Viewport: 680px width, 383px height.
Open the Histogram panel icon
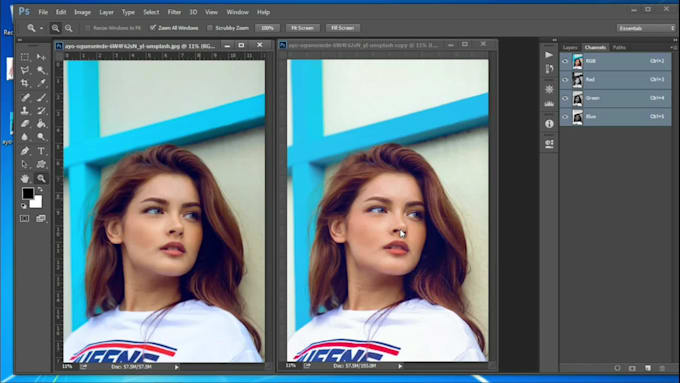click(x=549, y=103)
